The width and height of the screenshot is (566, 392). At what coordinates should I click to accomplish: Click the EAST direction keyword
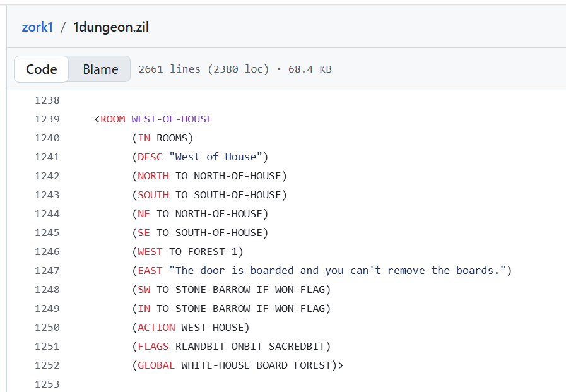coord(150,271)
